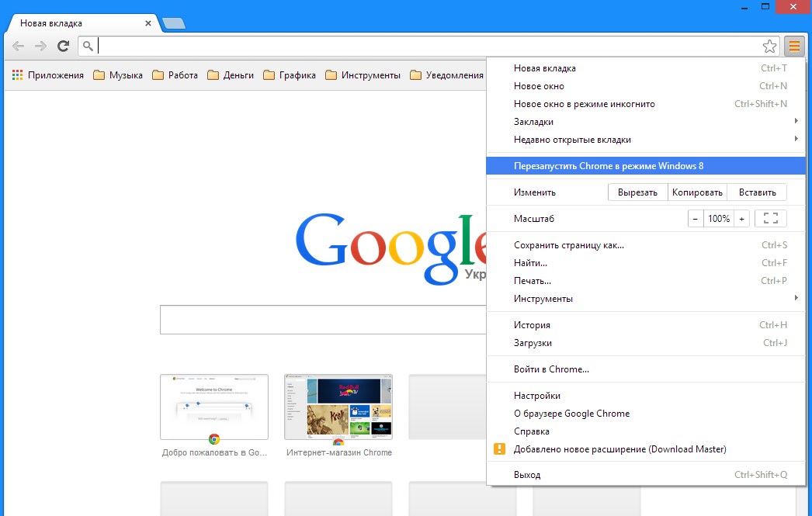Viewport: 812px width, 516px height.
Task: Click the Вставить button
Action: click(757, 192)
